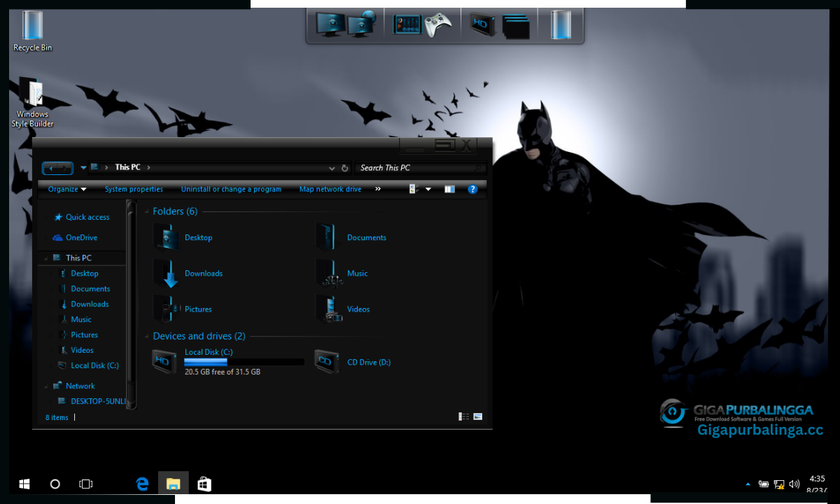Image resolution: width=840 pixels, height=504 pixels.
Task: Switch to large icons view in status bar
Action: coord(477,416)
